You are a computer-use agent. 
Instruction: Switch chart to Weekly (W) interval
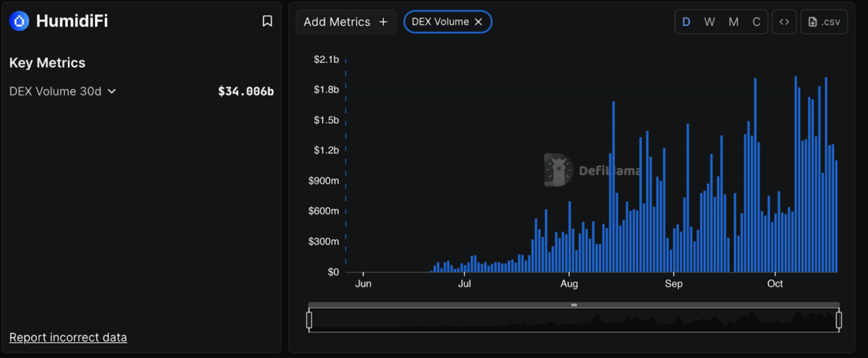coord(710,22)
